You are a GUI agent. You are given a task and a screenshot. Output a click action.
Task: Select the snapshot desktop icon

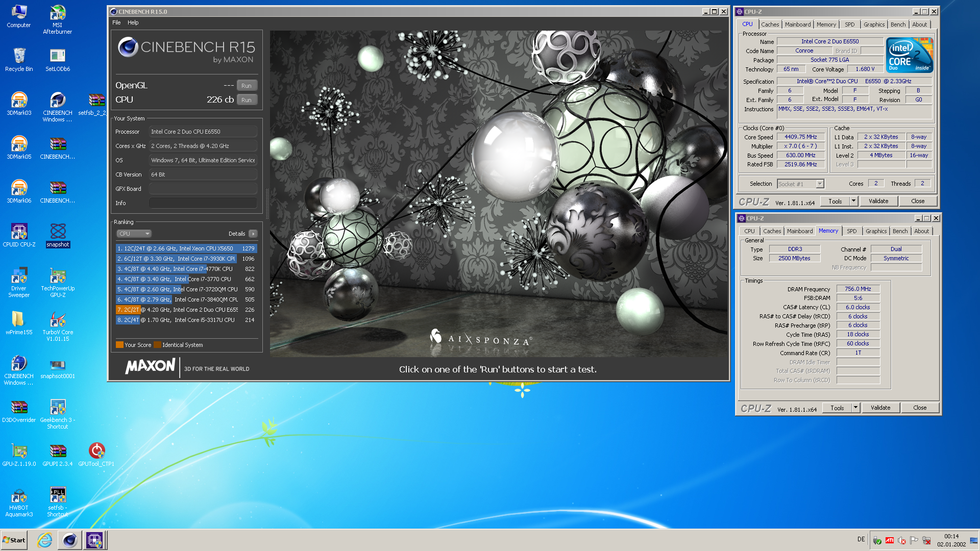[x=58, y=235]
